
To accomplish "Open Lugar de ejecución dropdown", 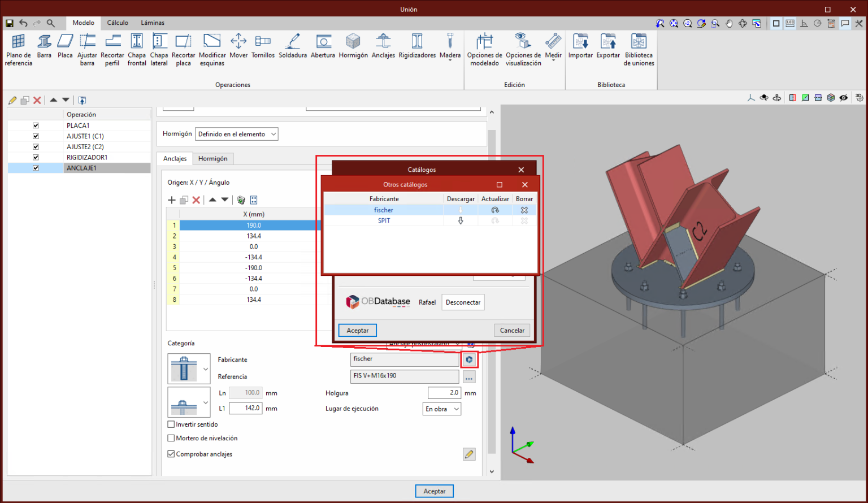I will click(x=442, y=409).
